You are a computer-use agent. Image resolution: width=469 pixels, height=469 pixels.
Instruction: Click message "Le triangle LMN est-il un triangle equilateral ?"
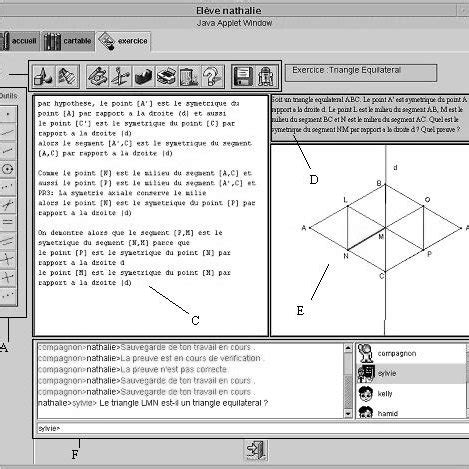tap(184, 403)
